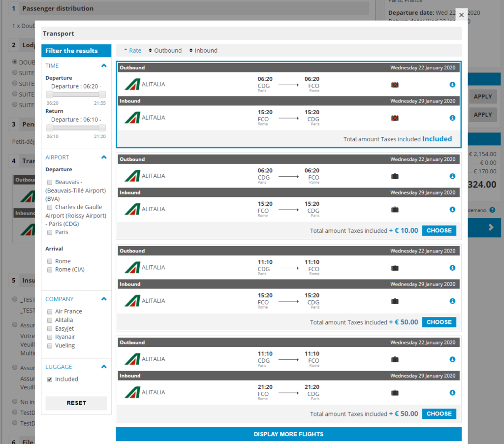Click info icon on last 21:20 inbound flight
This screenshot has width=504, height=444.
[452, 393]
